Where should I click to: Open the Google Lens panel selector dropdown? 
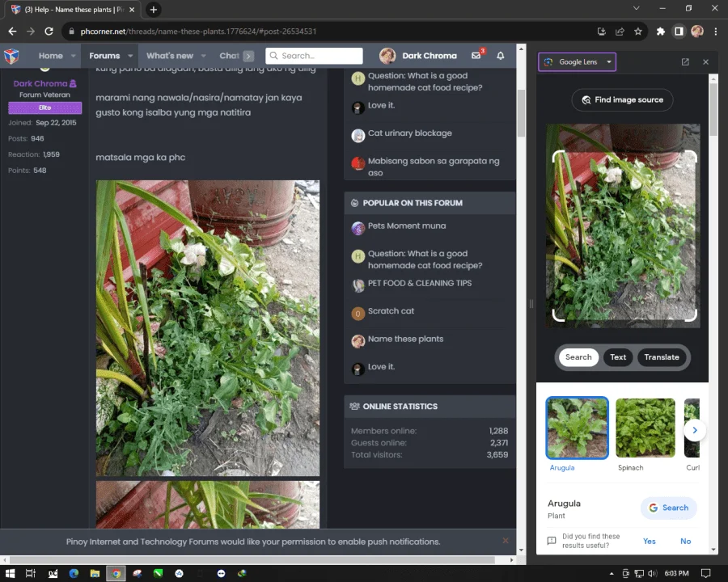(x=577, y=61)
